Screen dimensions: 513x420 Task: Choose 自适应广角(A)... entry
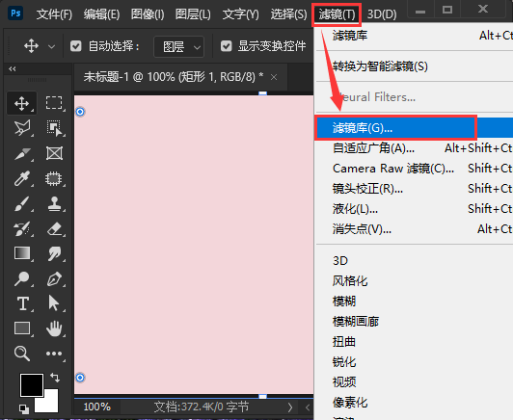point(414,148)
